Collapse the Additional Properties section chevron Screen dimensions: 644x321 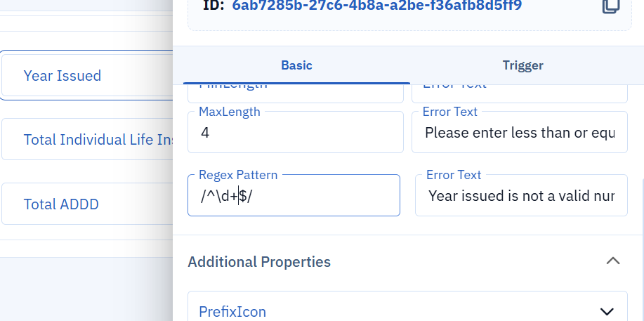(x=613, y=261)
